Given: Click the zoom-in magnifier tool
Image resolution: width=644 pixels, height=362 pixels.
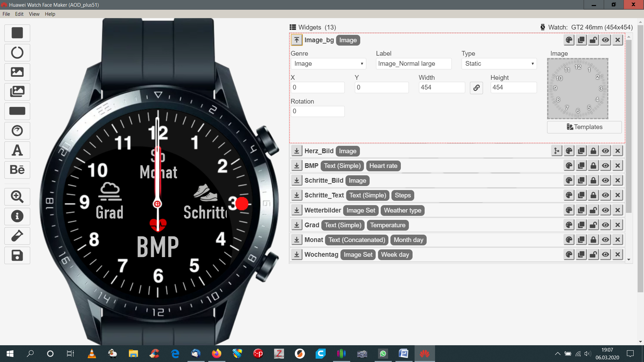Looking at the screenshot, I should click(17, 196).
